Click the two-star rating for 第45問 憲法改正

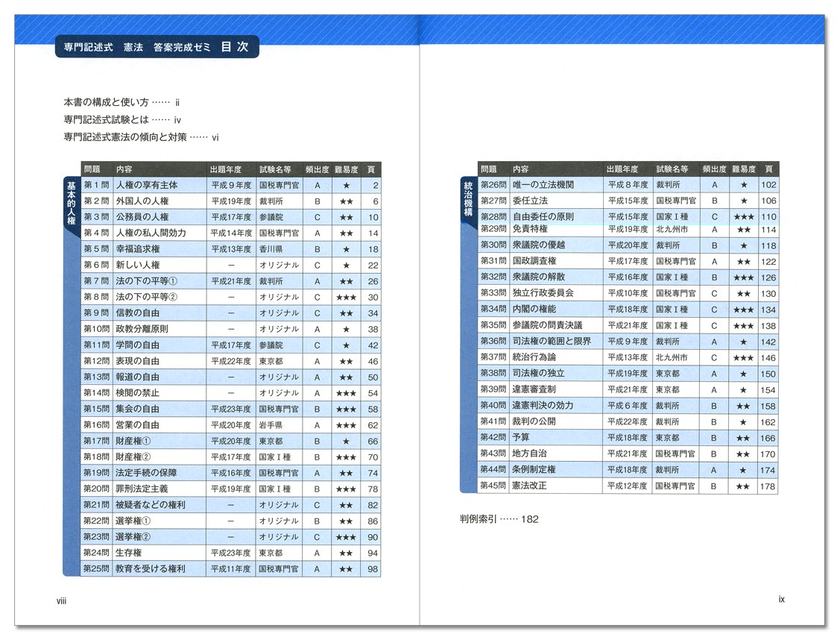point(743,486)
